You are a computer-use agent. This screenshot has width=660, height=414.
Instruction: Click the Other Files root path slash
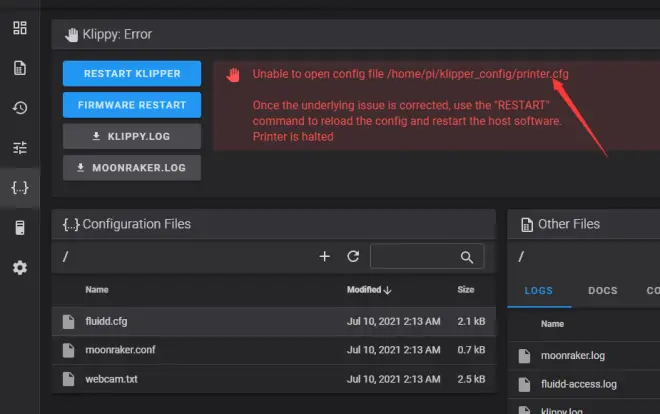coord(521,256)
